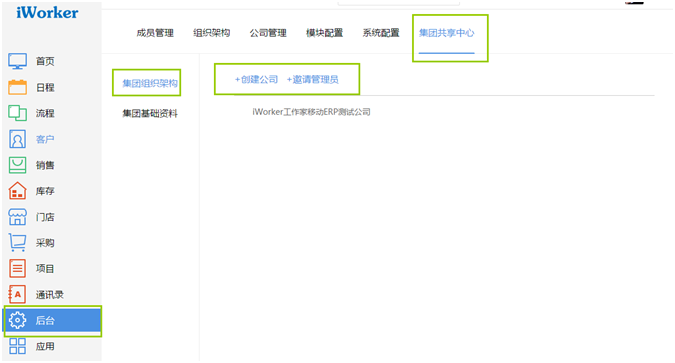Viewport: 675px width, 363px height.
Task: Open 集团组织架构 submenu item
Action: pos(150,83)
